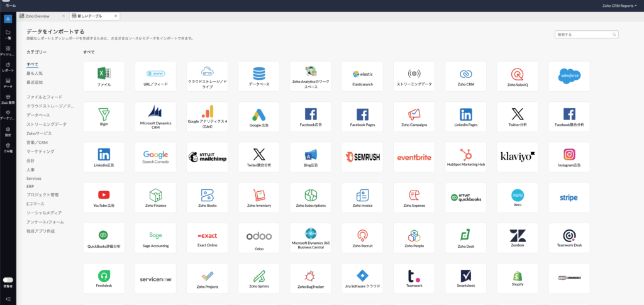Choose the Zendesk connector icon
Image resolution: width=644 pixels, height=305 pixels.
click(517, 238)
